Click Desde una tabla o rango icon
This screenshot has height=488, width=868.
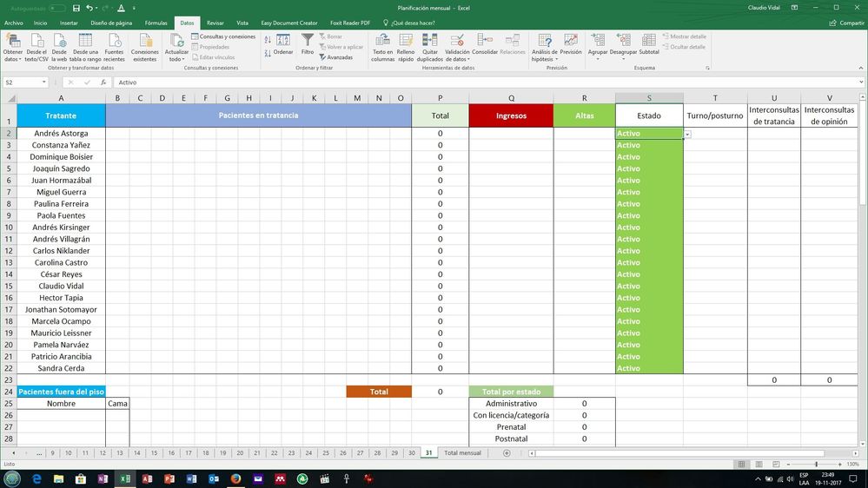click(x=85, y=47)
